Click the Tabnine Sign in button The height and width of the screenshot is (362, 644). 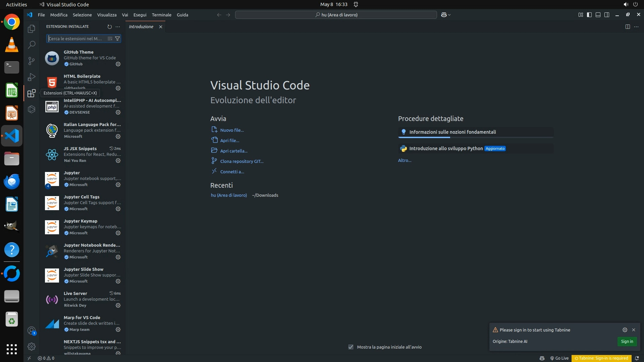click(x=627, y=341)
